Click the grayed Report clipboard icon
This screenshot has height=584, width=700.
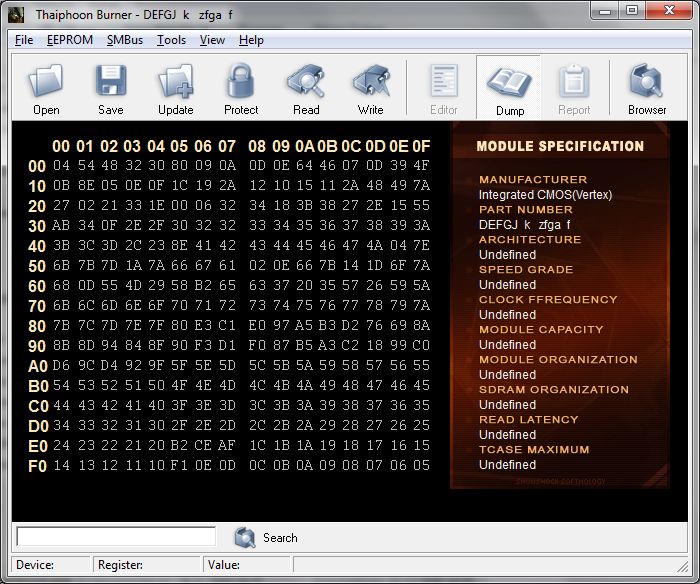(575, 81)
